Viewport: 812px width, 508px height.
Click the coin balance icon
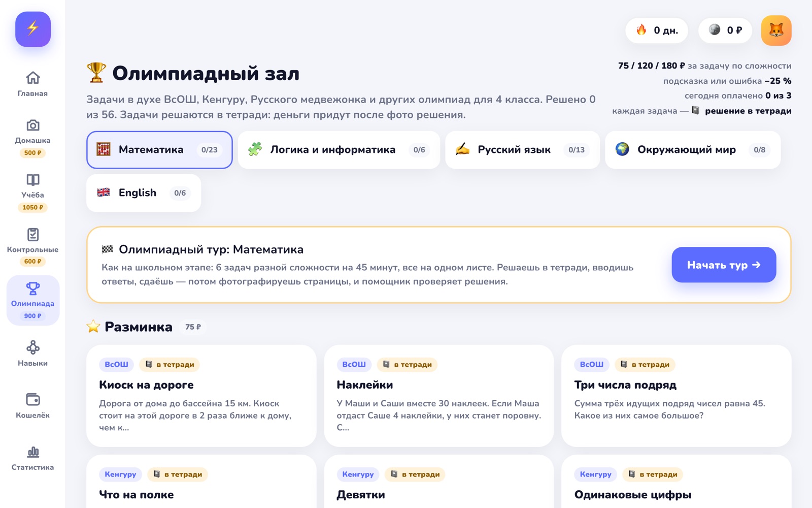(x=715, y=30)
